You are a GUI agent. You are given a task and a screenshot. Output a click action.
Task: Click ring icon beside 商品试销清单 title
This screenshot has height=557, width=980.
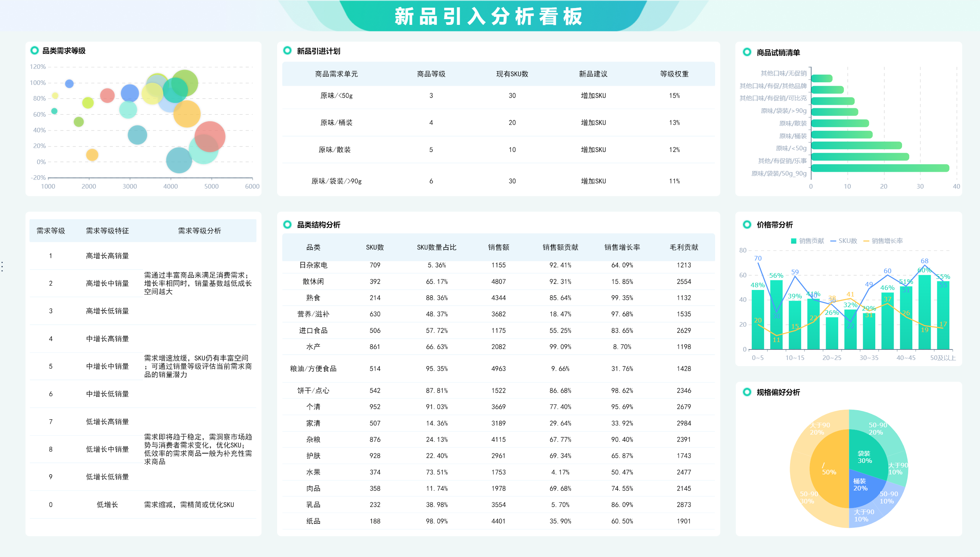click(746, 52)
